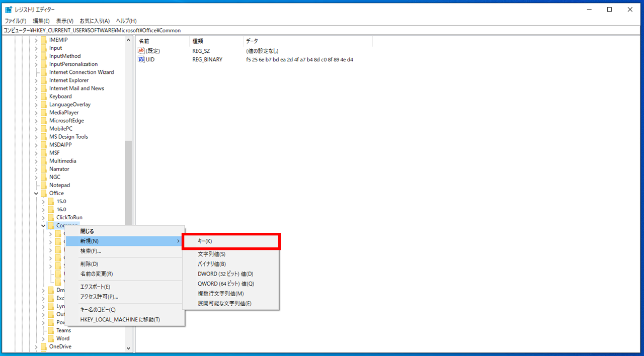The image size is (644, 356).
Task: Open 新規(N) context menu item
Action: click(125, 241)
